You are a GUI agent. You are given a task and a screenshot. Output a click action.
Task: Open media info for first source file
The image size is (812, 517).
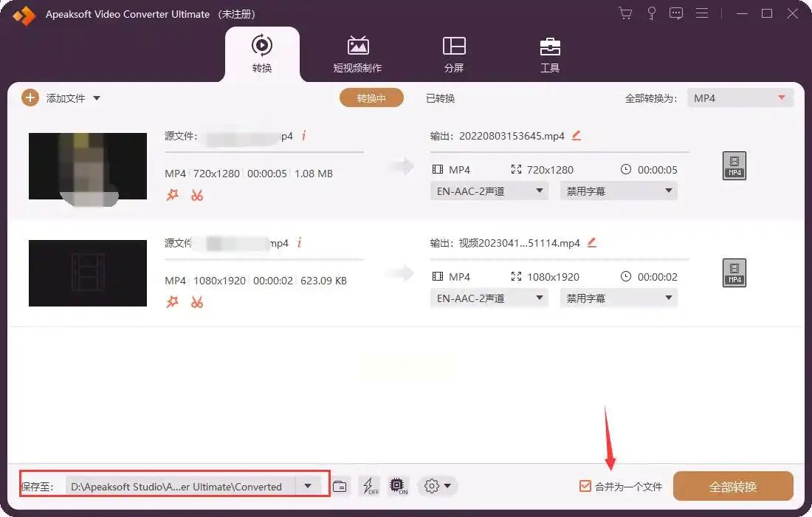tap(303, 136)
